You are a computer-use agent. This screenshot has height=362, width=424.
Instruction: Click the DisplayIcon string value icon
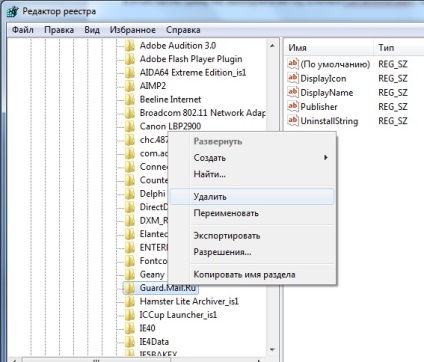pyautogui.click(x=293, y=78)
